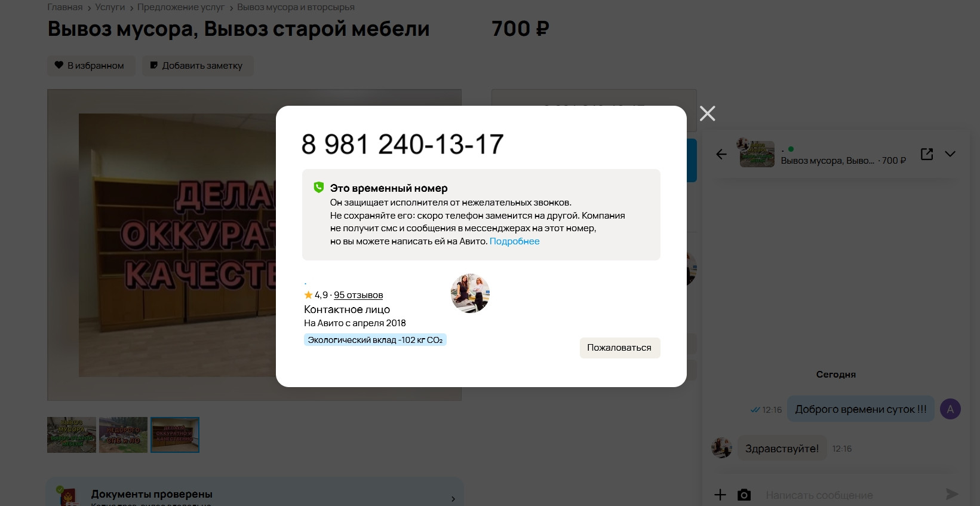Go back with chat arrow icon
The image size is (980, 506).
pyautogui.click(x=721, y=154)
